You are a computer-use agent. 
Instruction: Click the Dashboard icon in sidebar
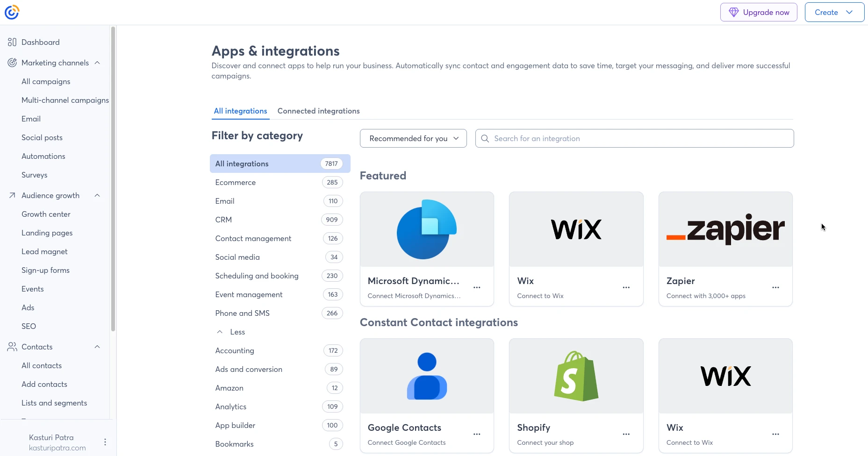[x=12, y=42]
